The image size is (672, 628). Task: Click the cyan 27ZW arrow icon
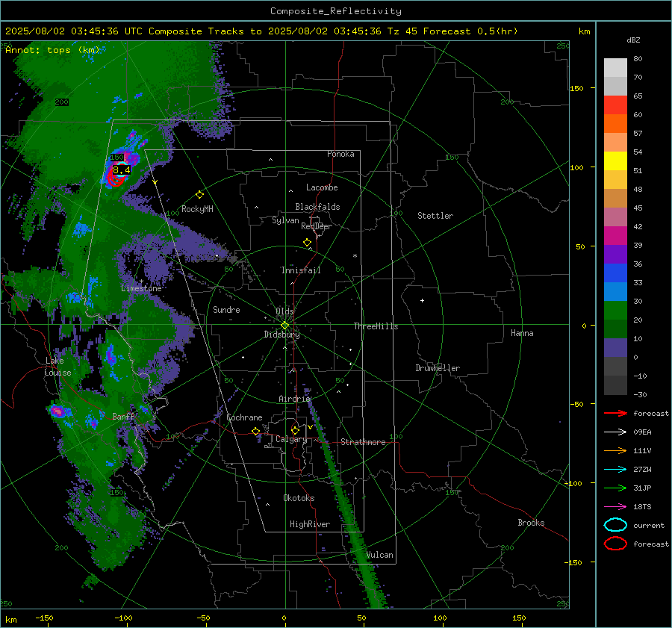(x=615, y=470)
